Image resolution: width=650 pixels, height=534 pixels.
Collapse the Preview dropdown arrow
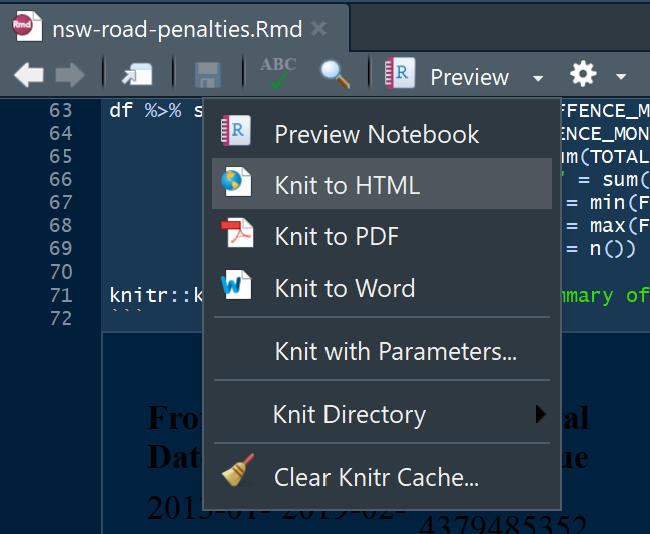tap(538, 78)
